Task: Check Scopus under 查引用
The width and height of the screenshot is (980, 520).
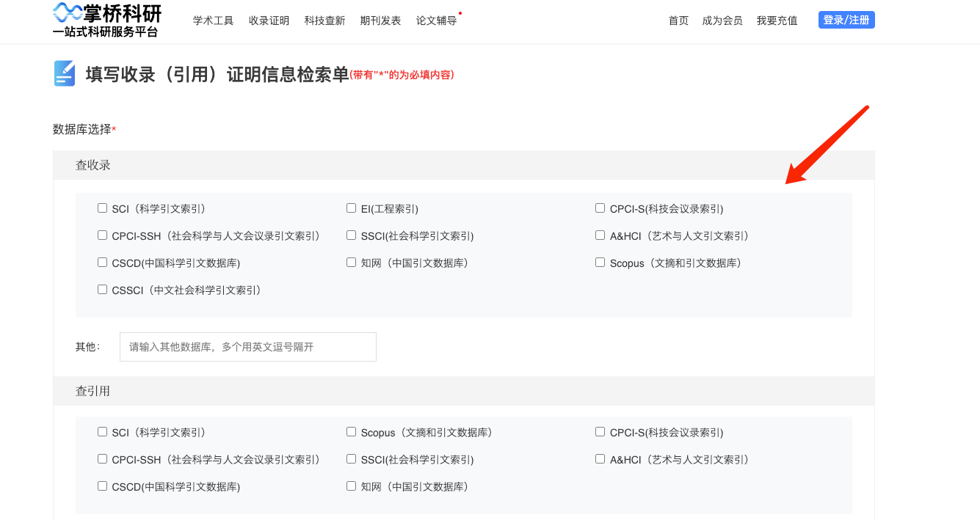Action: [352, 432]
